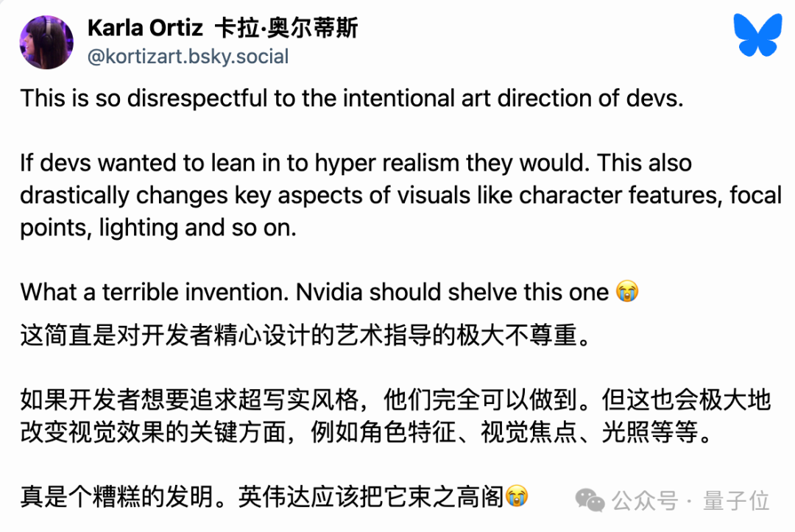Click the "This is so disrespectful" sentence
795x532 pixels.
tap(352, 98)
